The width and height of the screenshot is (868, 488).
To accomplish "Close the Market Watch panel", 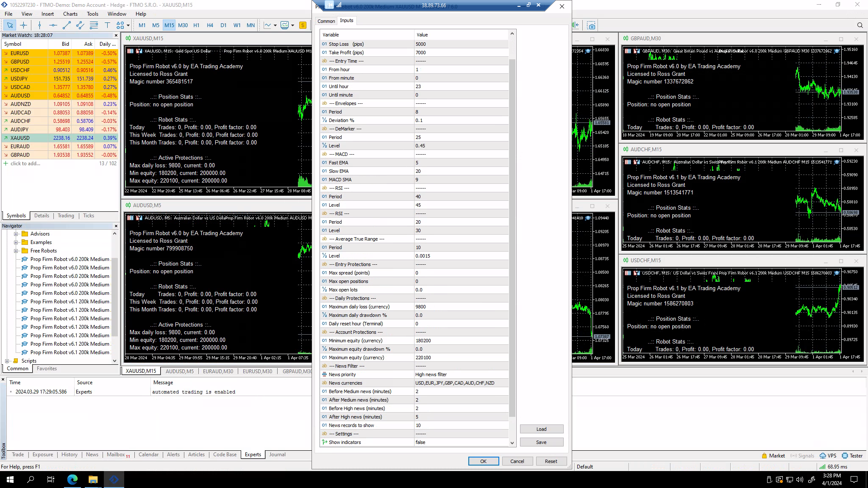I will tap(116, 36).
